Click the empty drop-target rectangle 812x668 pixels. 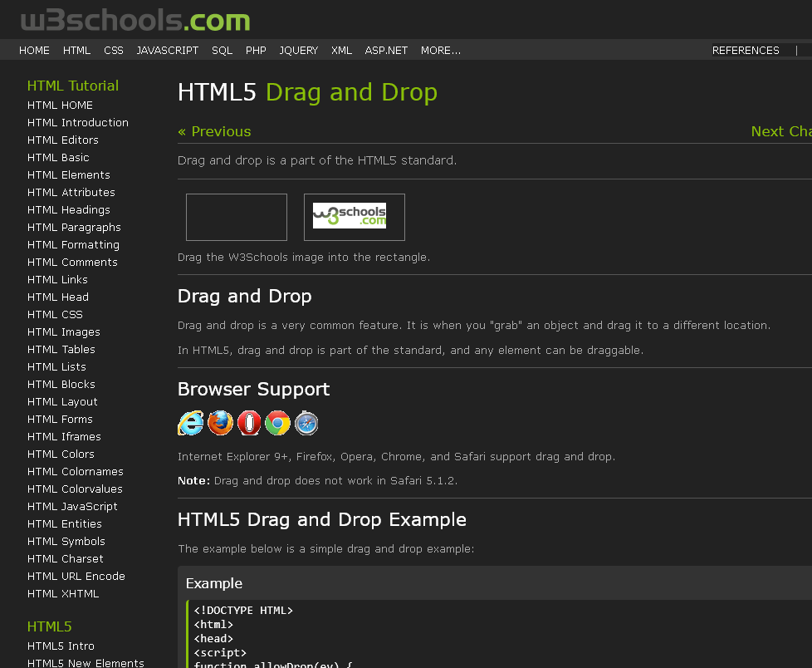236,216
